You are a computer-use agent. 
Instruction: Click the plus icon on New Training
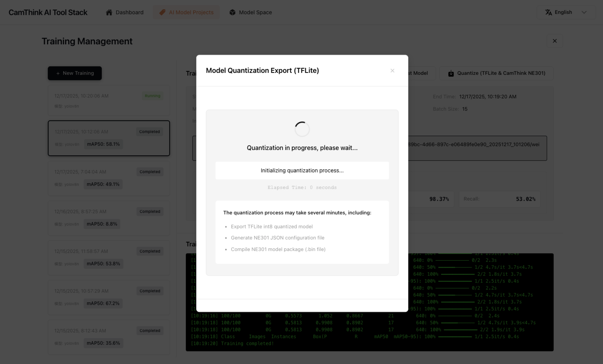[x=58, y=73]
